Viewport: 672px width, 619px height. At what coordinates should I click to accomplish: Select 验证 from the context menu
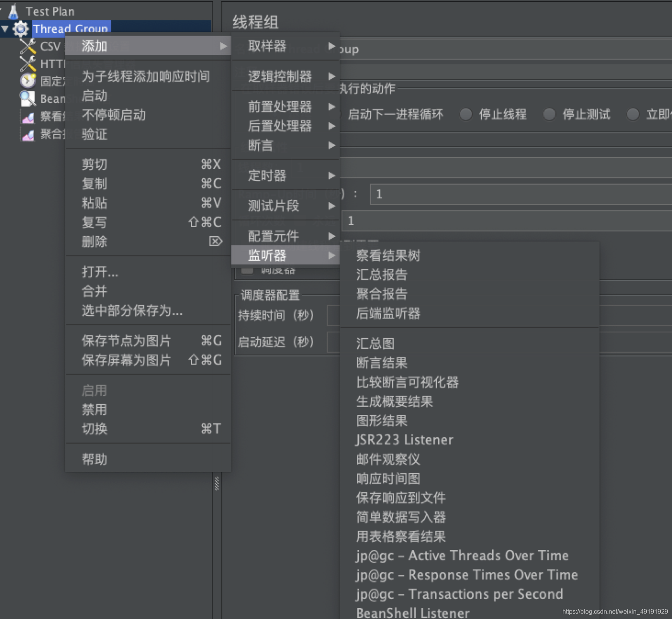[148, 135]
